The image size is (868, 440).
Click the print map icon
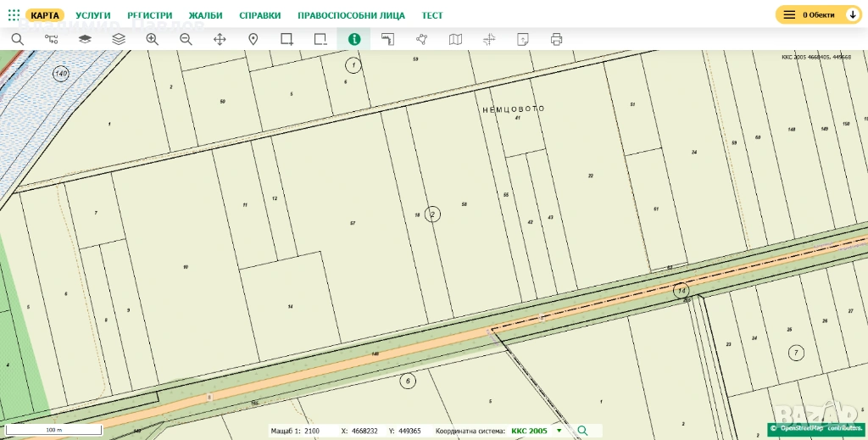point(556,39)
